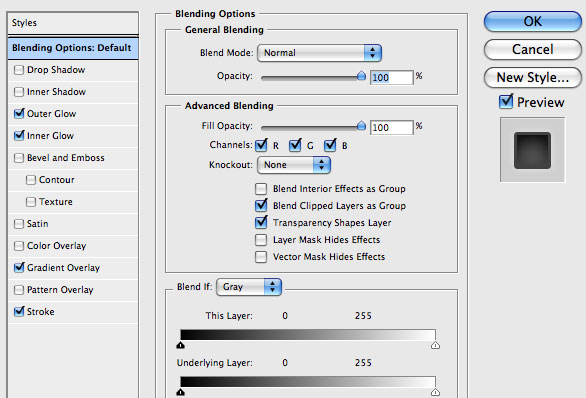The width and height of the screenshot is (586, 398).
Task: Select Blending Options: Default row
Action: click(x=73, y=48)
